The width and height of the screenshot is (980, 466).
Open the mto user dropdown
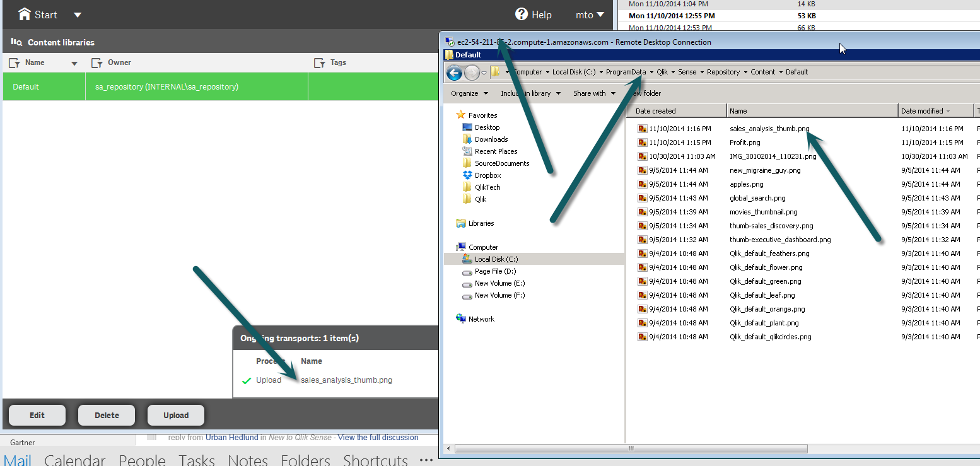pyautogui.click(x=590, y=15)
